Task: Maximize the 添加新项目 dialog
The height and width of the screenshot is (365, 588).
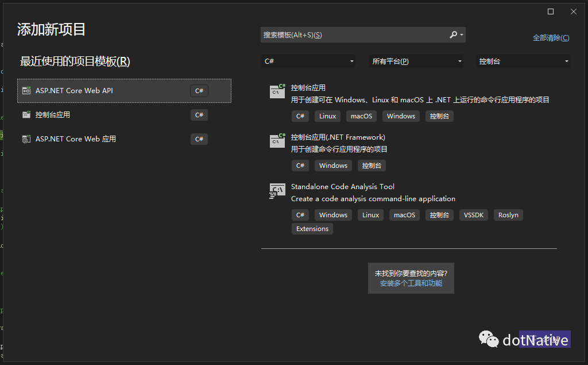Action: coord(551,11)
